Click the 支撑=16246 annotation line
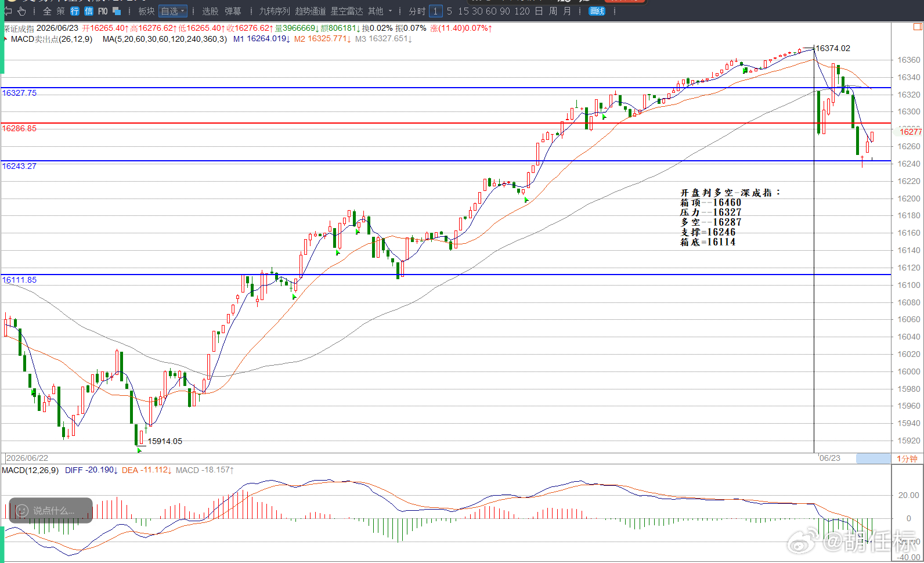The height and width of the screenshot is (563, 924). point(708,232)
